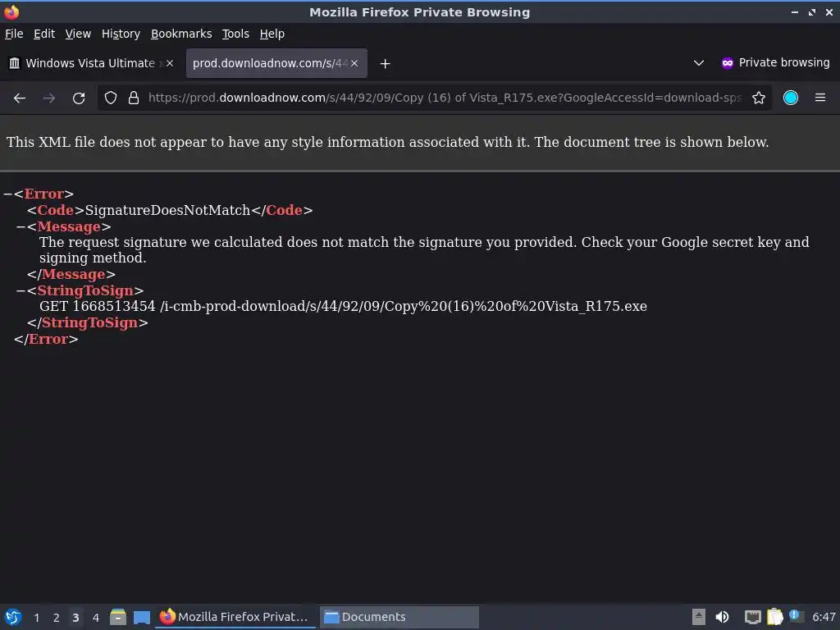Open the system start menu icon
840x630 pixels.
click(x=13, y=617)
